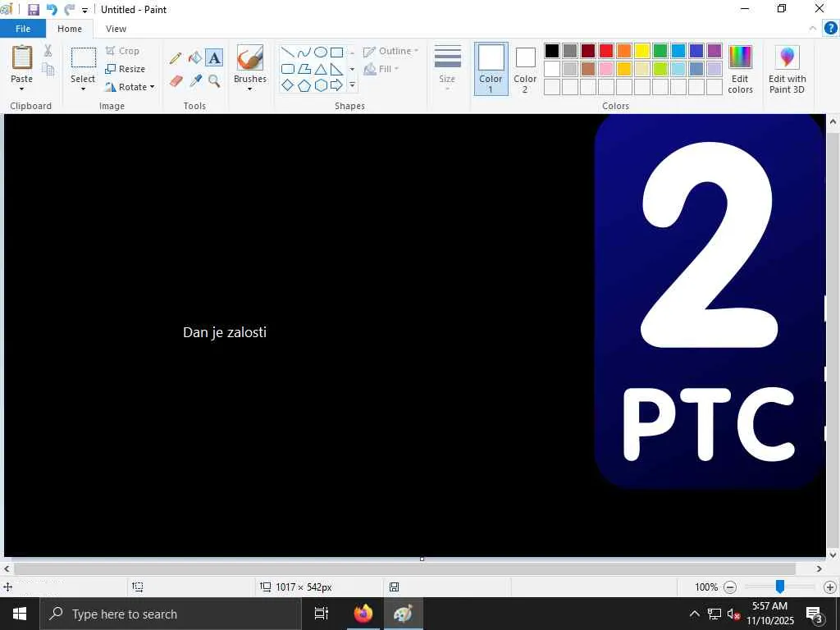Click the rectangular Select tool button
This screenshot has height=630, width=840.
point(84,59)
